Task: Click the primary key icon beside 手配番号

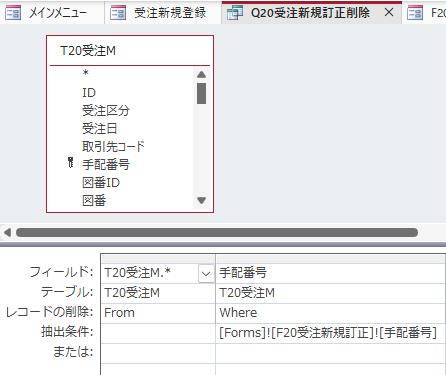Action: 70,162
